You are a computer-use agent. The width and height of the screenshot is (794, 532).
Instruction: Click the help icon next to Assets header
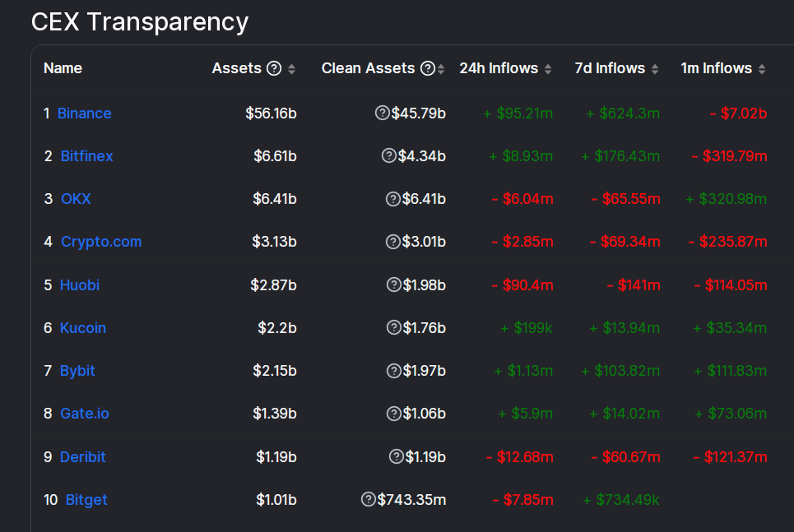274,68
